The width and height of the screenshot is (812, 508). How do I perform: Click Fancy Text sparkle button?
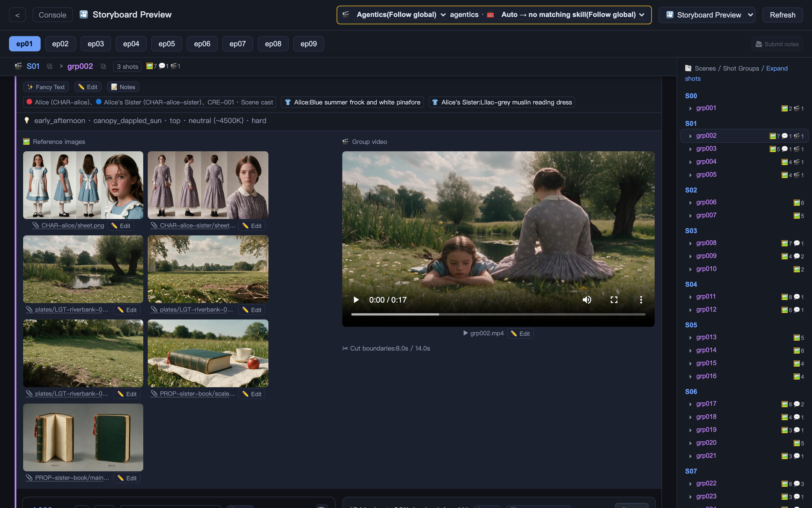coord(46,87)
